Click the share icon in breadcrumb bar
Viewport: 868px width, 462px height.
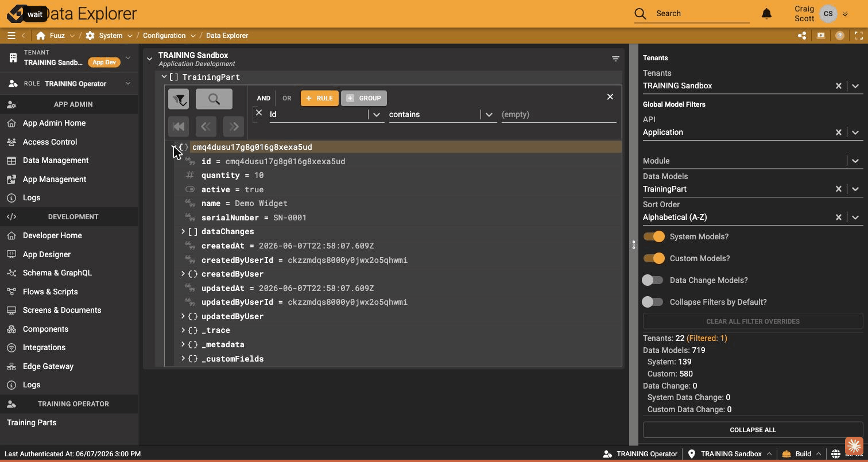(802, 36)
